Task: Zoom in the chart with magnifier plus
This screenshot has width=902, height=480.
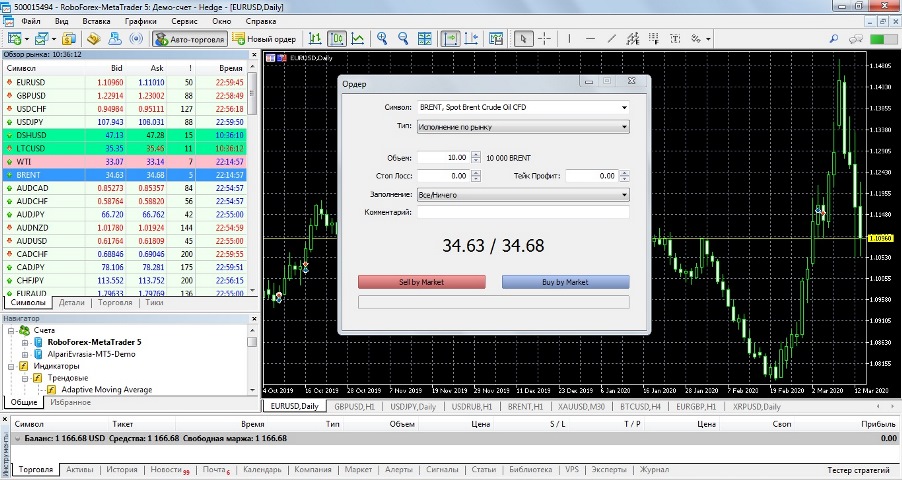Action: click(x=381, y=39)
